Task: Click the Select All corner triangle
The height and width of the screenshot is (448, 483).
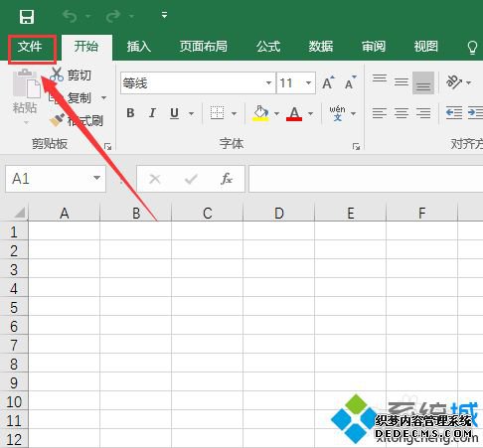Action: [19, 213]
